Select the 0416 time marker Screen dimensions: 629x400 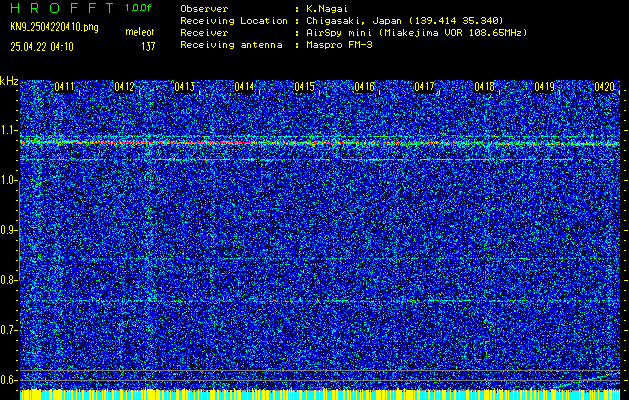coord(365,87)
